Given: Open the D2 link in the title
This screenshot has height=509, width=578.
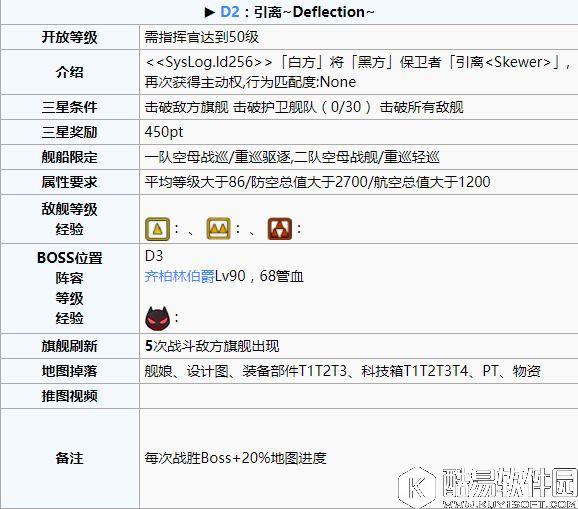Looking at the screenshot, I should 230,12.
